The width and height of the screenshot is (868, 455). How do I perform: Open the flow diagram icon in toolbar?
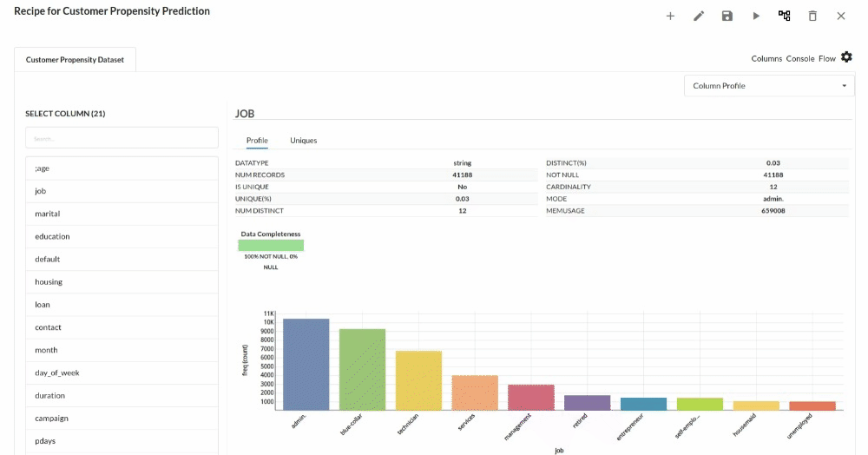(x=784, y=16)
